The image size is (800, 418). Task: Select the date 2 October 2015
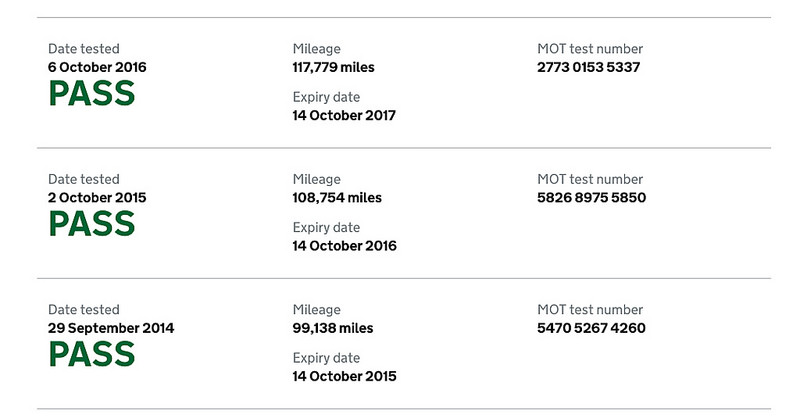coord(97,198)
